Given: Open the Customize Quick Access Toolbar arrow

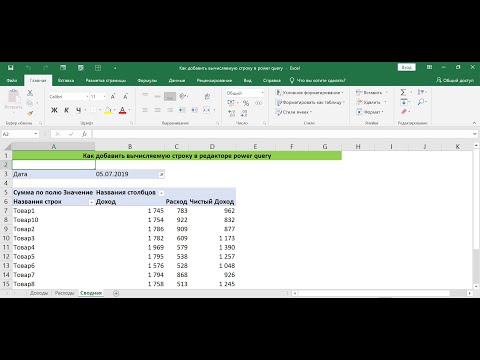Looking at the screenshot, I should point(115,68).
